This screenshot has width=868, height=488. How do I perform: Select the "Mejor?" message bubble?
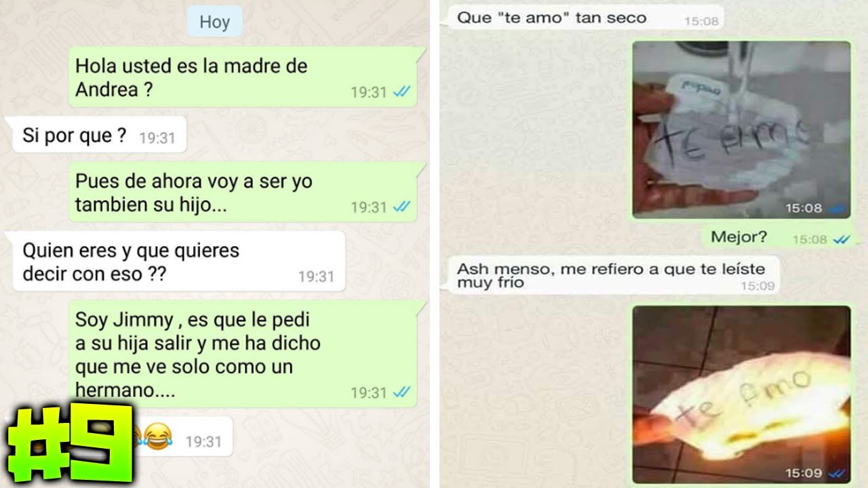(781, 237)
